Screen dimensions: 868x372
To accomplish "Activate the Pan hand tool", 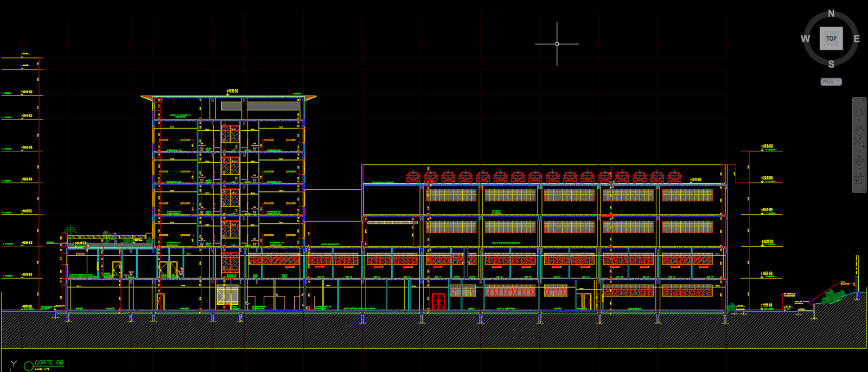I will (859, 129).
